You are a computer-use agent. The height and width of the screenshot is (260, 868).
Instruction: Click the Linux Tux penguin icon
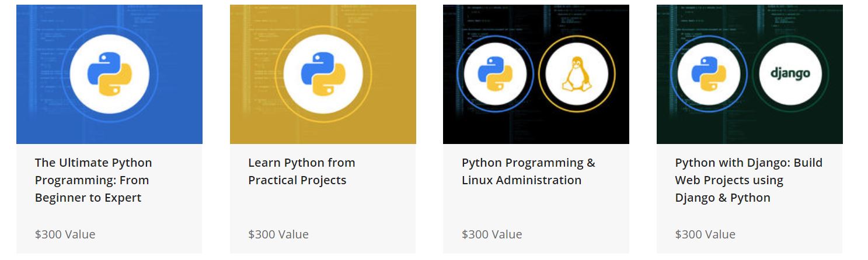click(576, 74)
